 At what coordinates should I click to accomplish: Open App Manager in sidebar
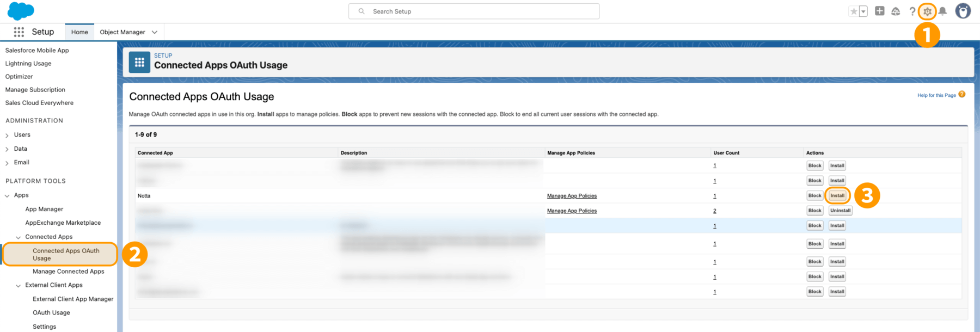point(44,209)
